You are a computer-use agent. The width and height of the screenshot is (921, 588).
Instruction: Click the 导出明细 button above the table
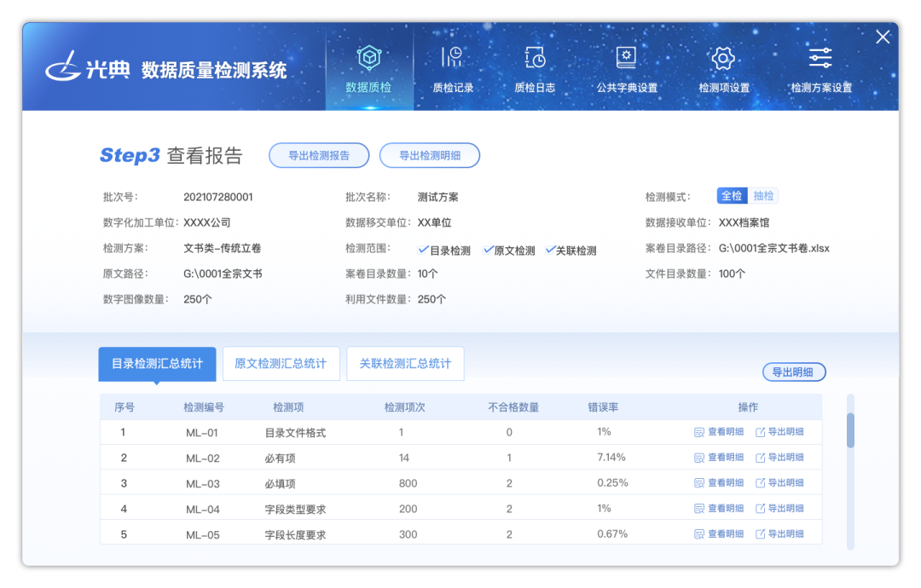click(x=793, y=372)
